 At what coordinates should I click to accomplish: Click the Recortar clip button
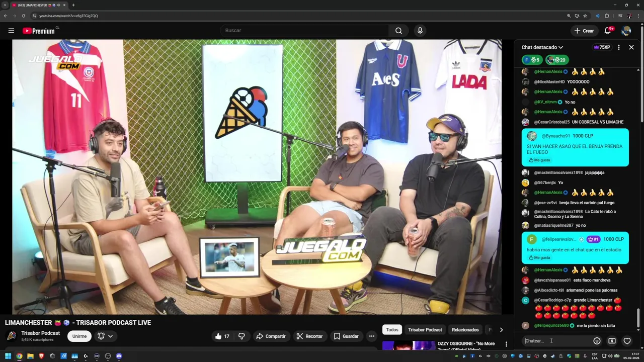[x=309, y=336]
